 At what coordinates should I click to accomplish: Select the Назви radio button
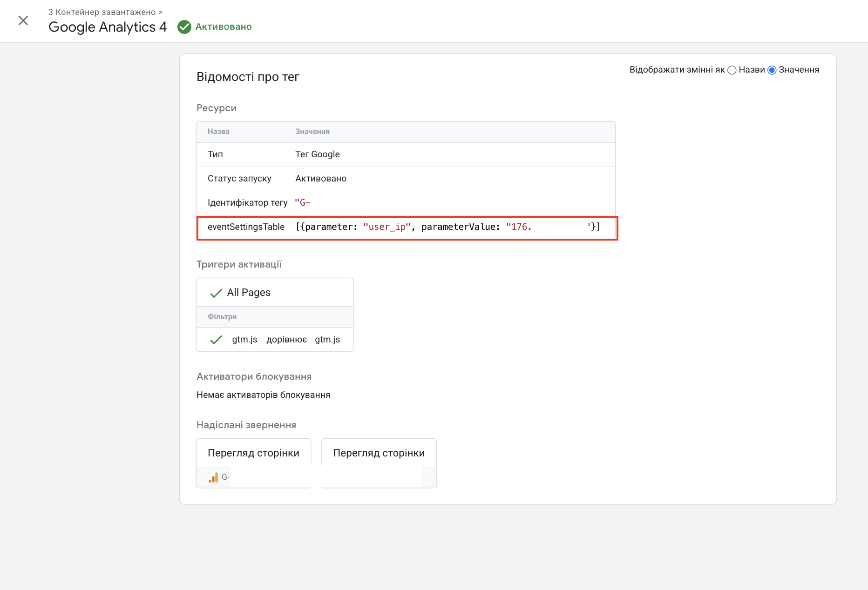click(x=732, y=70)
